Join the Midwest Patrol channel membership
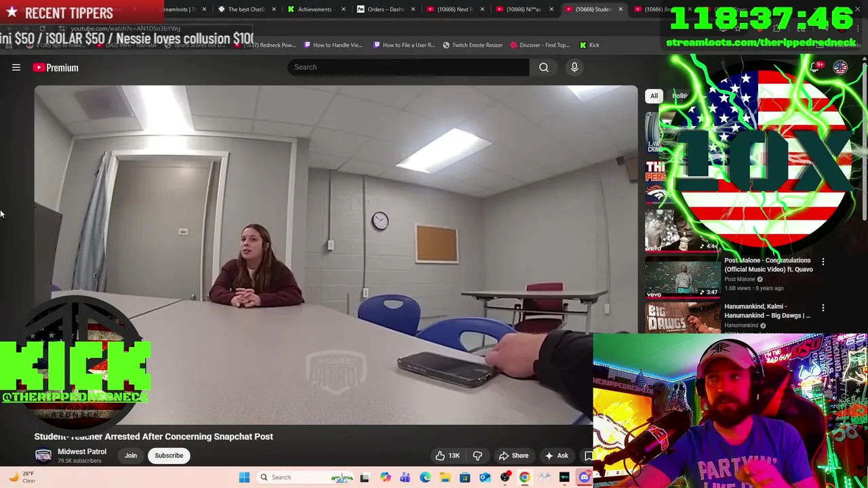 click(x=130, y=455)
